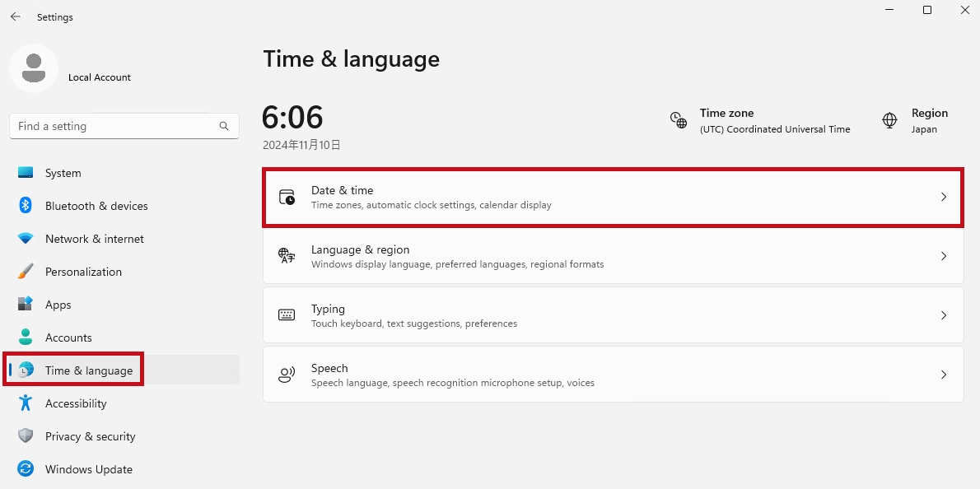Viewport: 980px width, 489px height.
Task: Select Time & language in sidebar
Action: pos(88,370)
